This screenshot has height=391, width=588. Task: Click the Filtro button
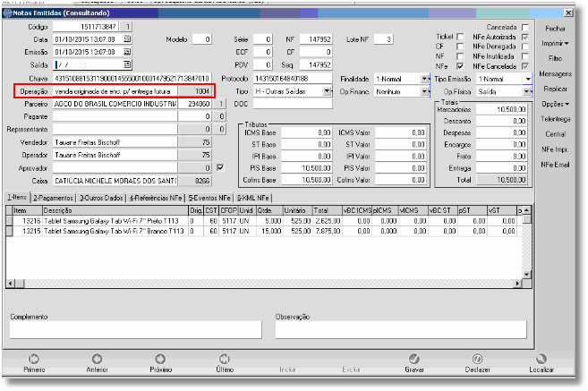tap(555, 58)
